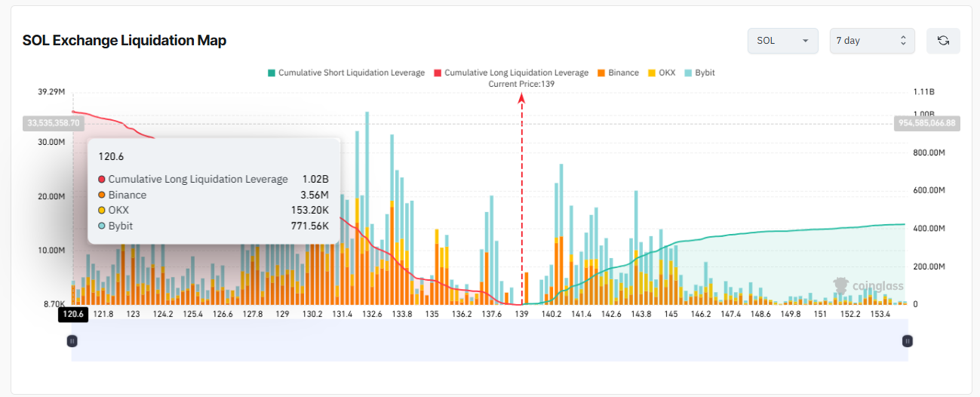The height and width of the screenshot is (397, 980).
Task: Click the zoom range selection bar
Action: (x=490, y=341)
